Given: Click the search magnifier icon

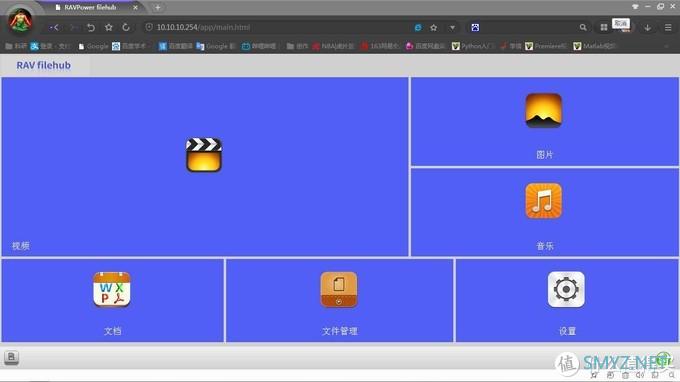Looking at the screenshot, I should click(x=583, y=27).
